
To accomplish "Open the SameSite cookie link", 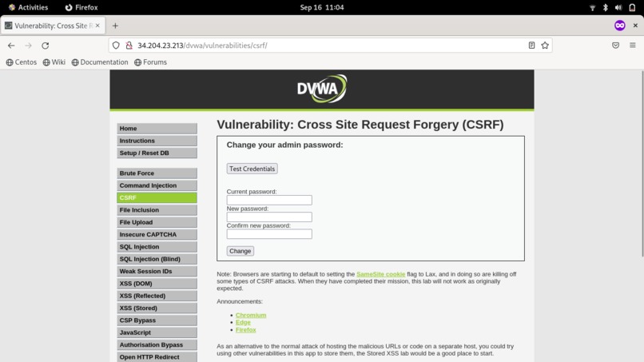I will (x=381, y=274).
